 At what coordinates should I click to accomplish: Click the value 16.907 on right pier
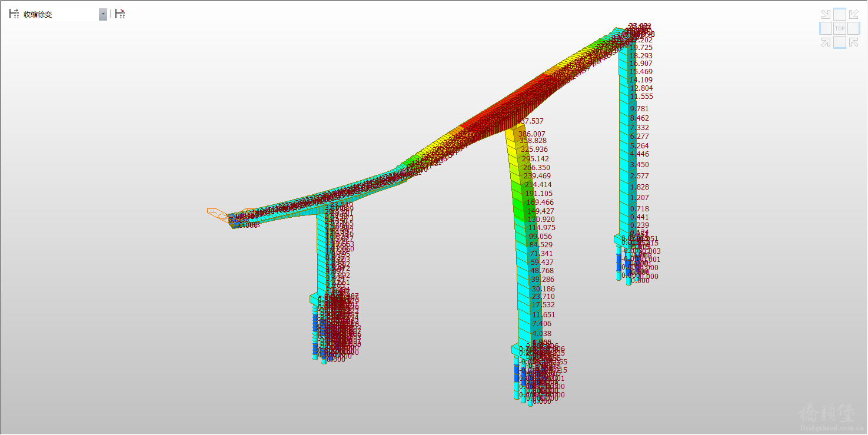point(641,64)
